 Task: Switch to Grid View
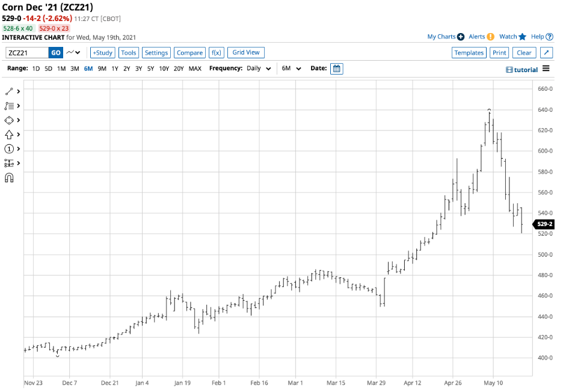pyautogui.click(x=246, y=52)
